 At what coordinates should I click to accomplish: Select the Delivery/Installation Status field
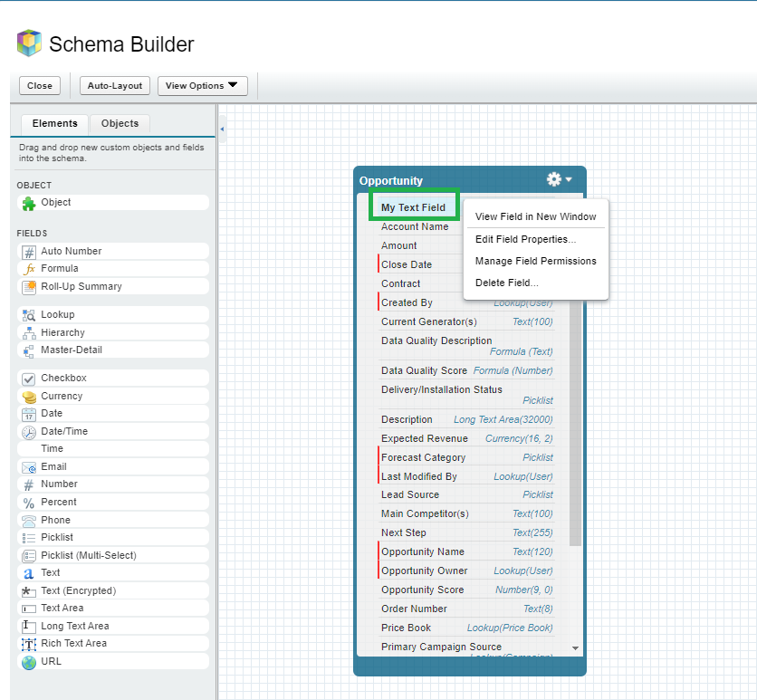coord(466,395)
